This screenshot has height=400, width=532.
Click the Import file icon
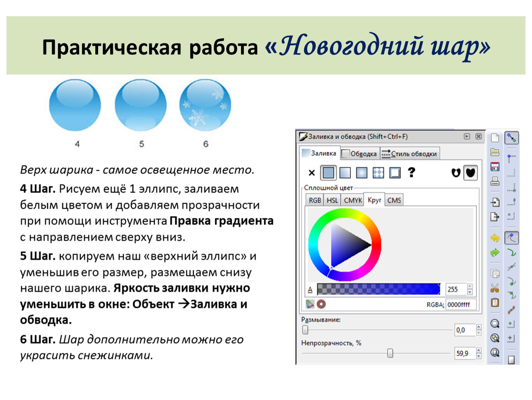[495, 202]
